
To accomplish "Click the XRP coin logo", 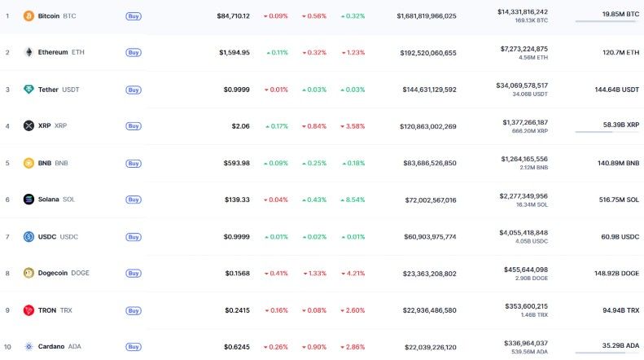I will pos(28,125).
